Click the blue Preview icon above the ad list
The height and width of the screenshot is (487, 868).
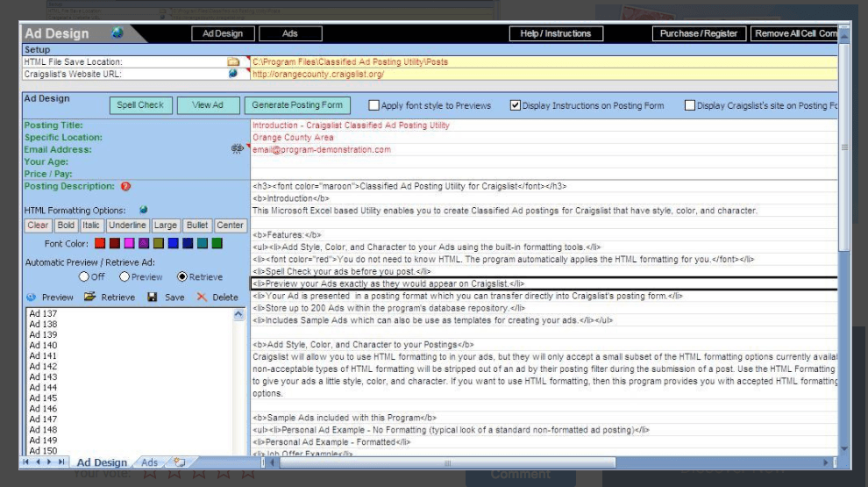(31, 297)
